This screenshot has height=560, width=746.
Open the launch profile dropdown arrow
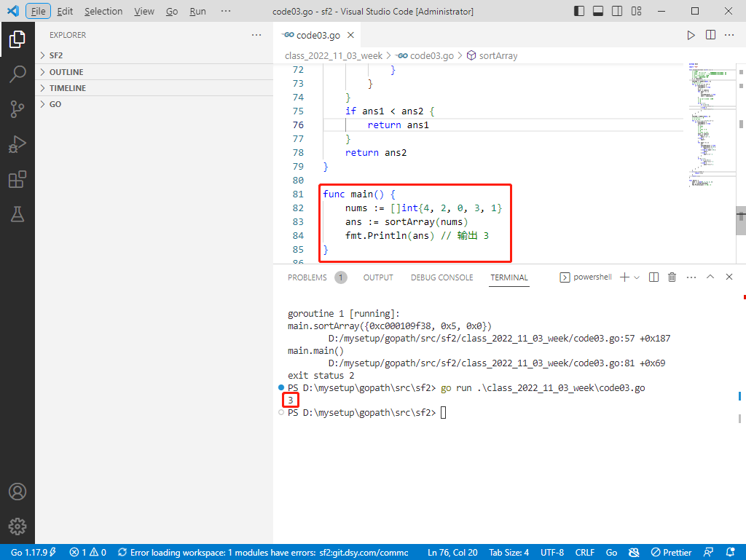(637, 277)
